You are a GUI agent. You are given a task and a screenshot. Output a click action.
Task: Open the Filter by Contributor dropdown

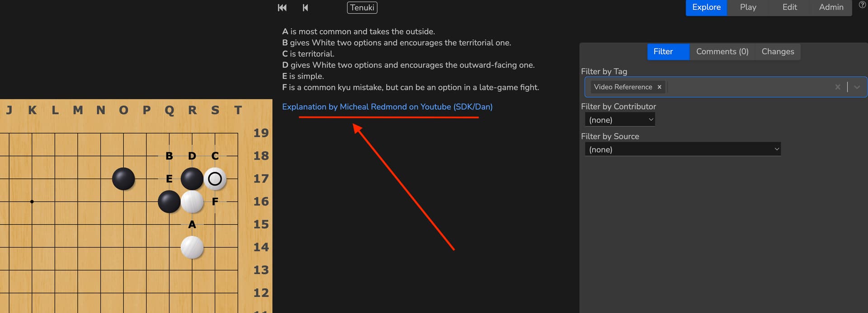pos(619,120)
